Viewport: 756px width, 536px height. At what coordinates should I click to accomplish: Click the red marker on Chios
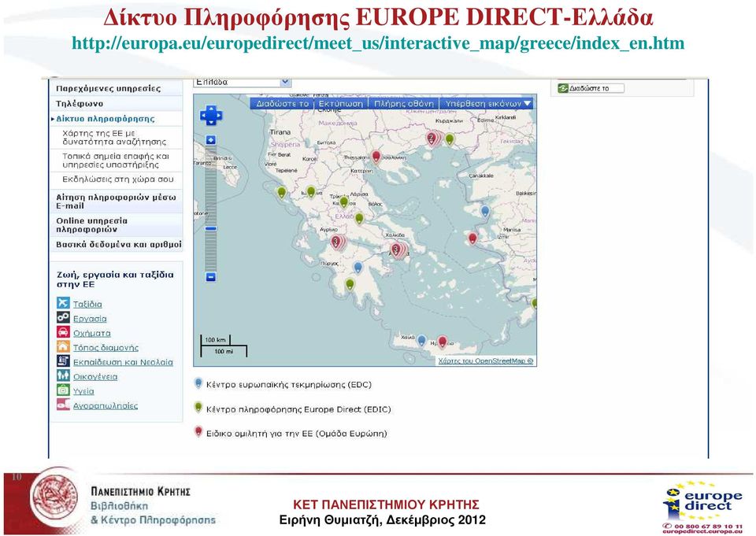tap(472, 238)
